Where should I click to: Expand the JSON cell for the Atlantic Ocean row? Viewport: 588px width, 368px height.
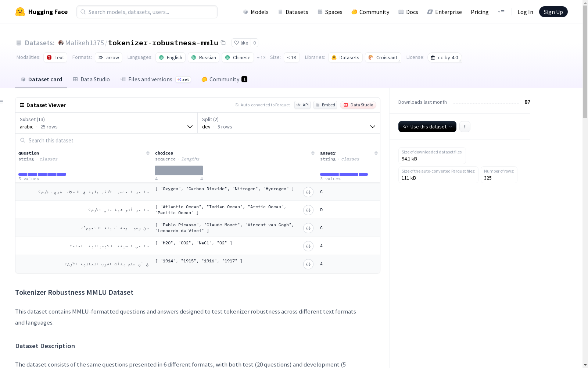tap(308, 210)
